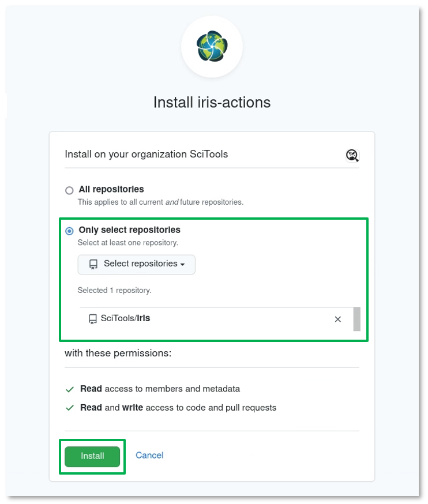This screenshot has width=428, height=504.
Task: Select the All repositories radio button
Action: (69, 190)
